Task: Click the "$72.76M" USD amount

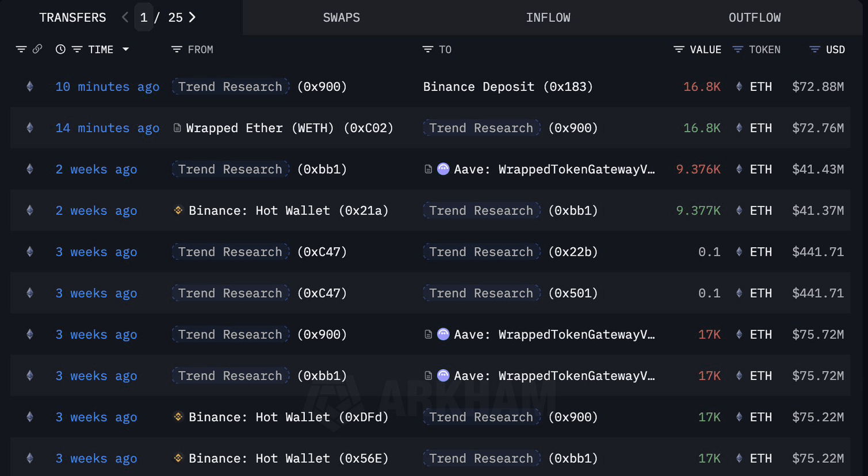Action: click(818, 128)
